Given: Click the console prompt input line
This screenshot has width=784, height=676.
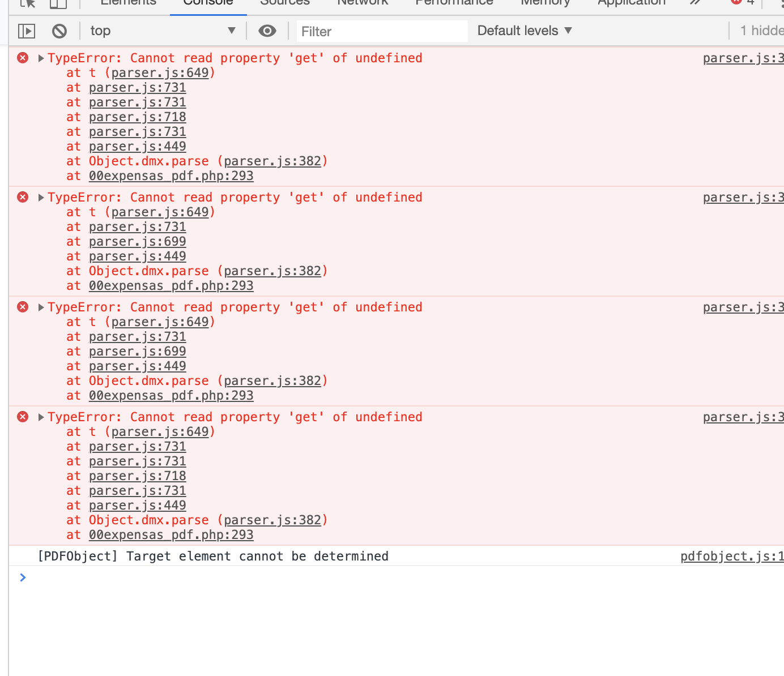Looking at the screenshot, I should click(x=397, y=577).
